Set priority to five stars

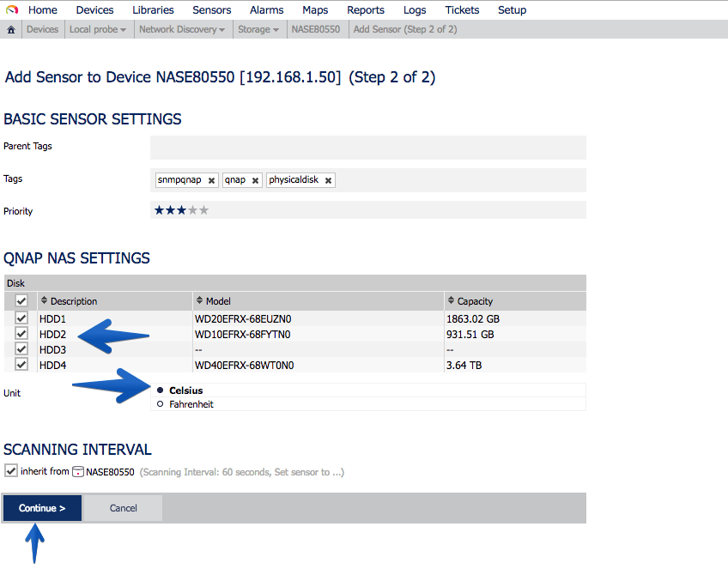tap(203, 210)
